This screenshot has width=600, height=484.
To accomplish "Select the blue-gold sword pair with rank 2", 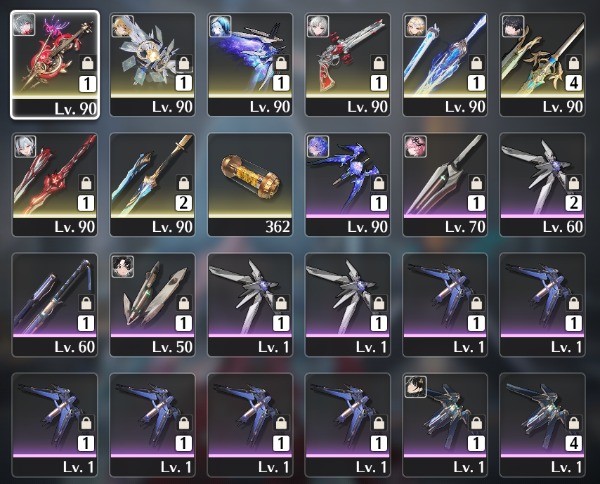I will pos(152,184).
